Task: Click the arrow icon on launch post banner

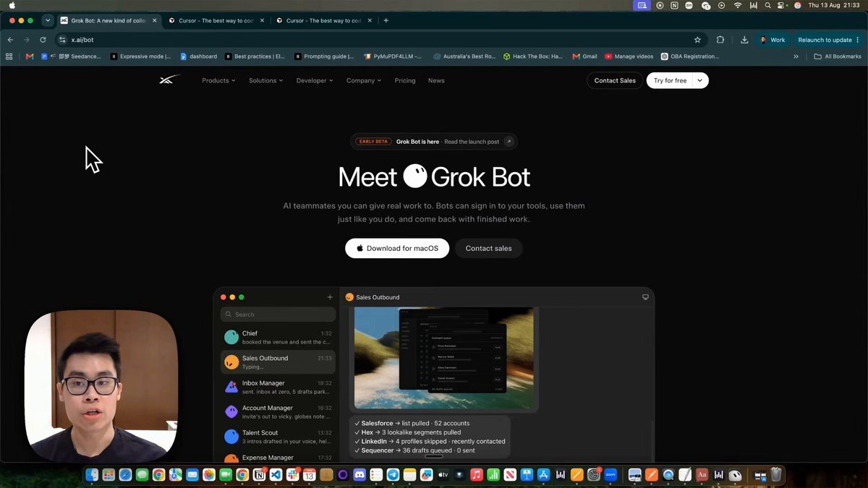Action: [x=509, y=142]
